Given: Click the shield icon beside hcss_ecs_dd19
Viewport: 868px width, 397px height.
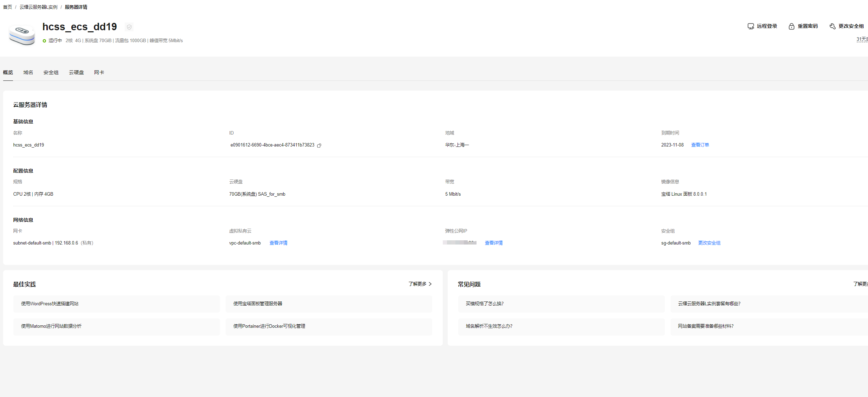Looking at the screenshot, I should 129,27.
